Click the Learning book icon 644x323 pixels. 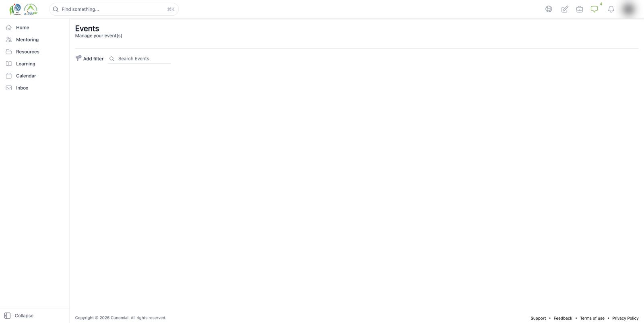[8, 64]
